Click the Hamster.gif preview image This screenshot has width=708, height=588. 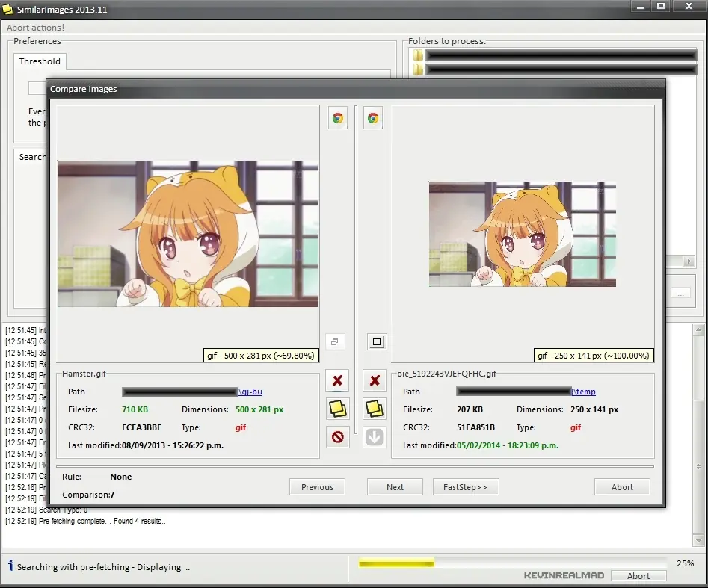(188, 233)
